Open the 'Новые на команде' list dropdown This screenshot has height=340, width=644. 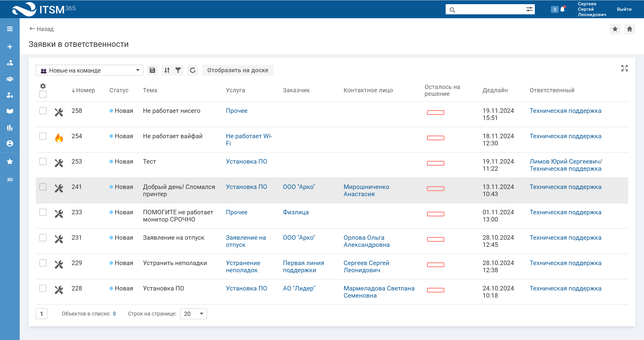[x=89, y=70]
